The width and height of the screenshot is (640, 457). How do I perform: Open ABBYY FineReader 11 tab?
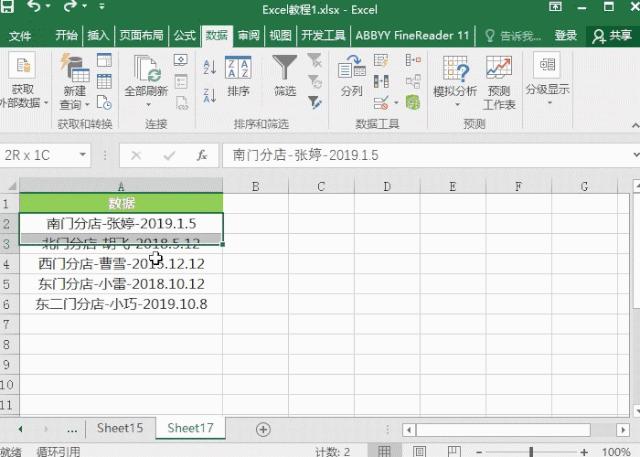tap(412, 35)
